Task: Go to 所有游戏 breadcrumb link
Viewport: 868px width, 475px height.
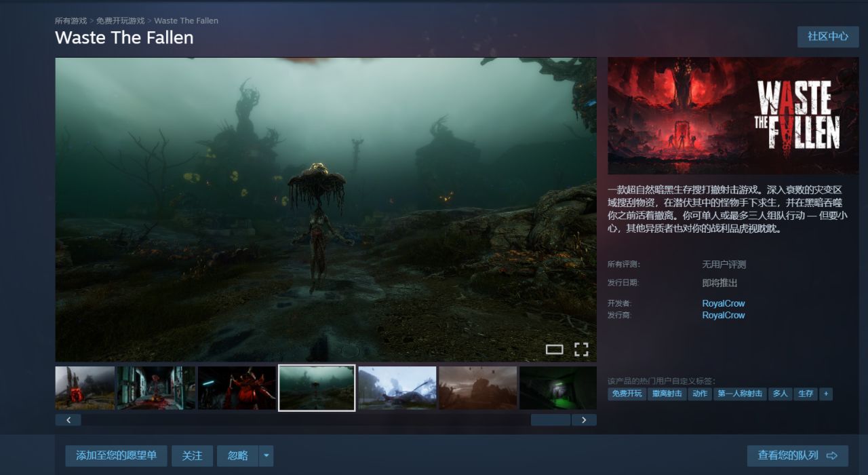Action: point(71,21)
